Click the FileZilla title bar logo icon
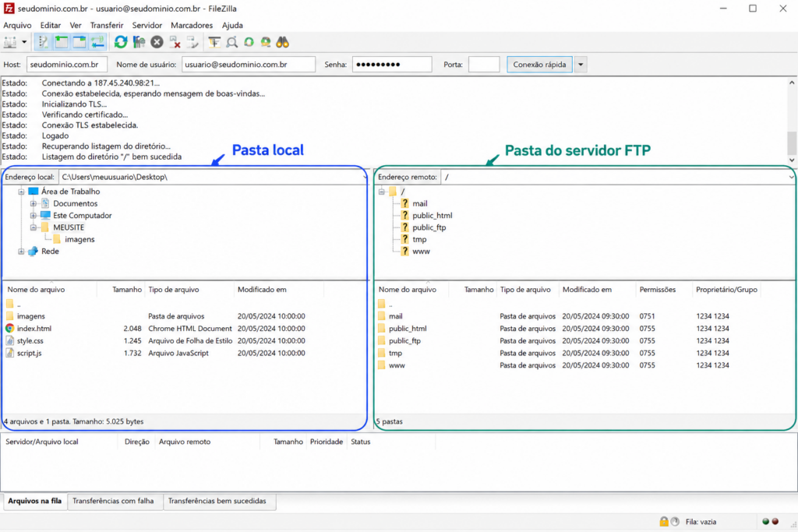The height and width of the screenshot is (532, 798). 9,9
